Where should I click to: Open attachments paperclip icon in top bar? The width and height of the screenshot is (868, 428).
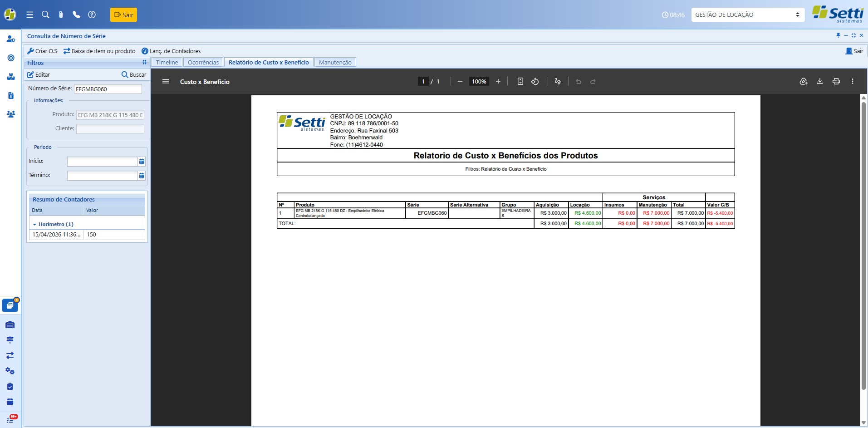[x=61, y=15]
